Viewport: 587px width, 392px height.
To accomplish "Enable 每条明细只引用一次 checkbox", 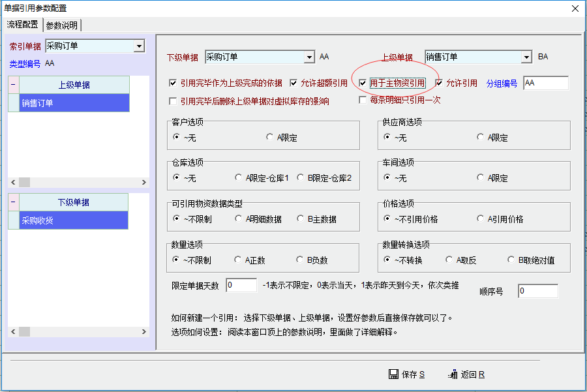I will click(363, 100).
